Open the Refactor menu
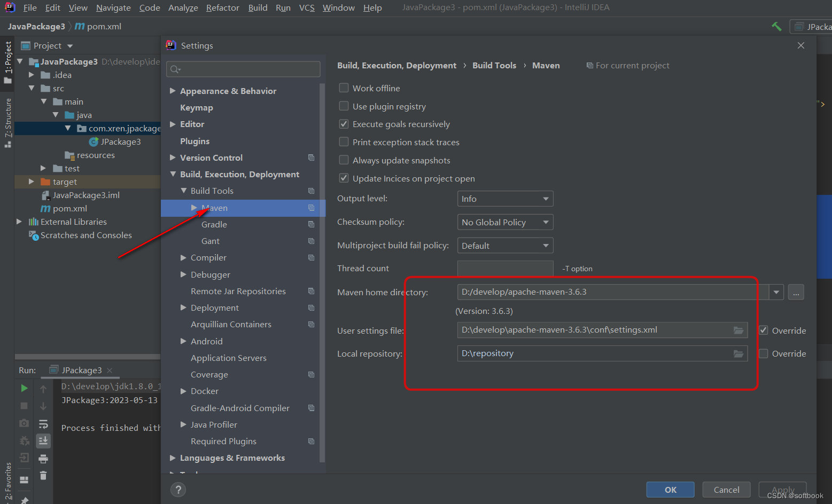This screenshot has height=504, width=832. pos(222,7)
